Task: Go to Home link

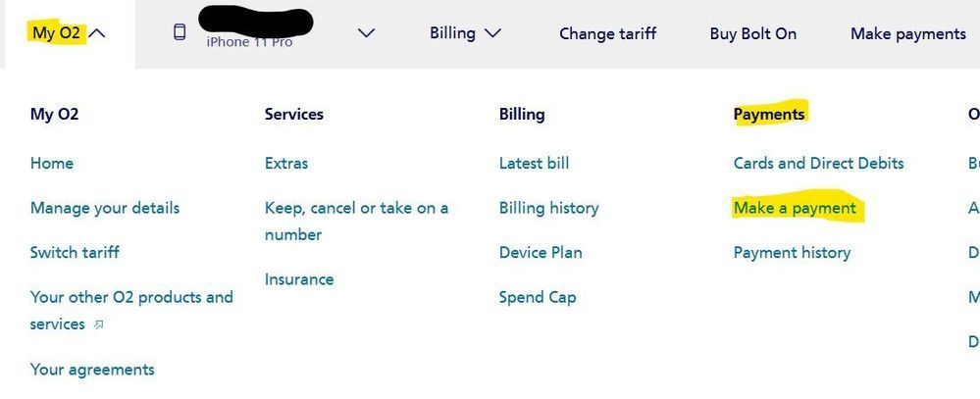Action: pyautogui.click(x=52, y=163)
